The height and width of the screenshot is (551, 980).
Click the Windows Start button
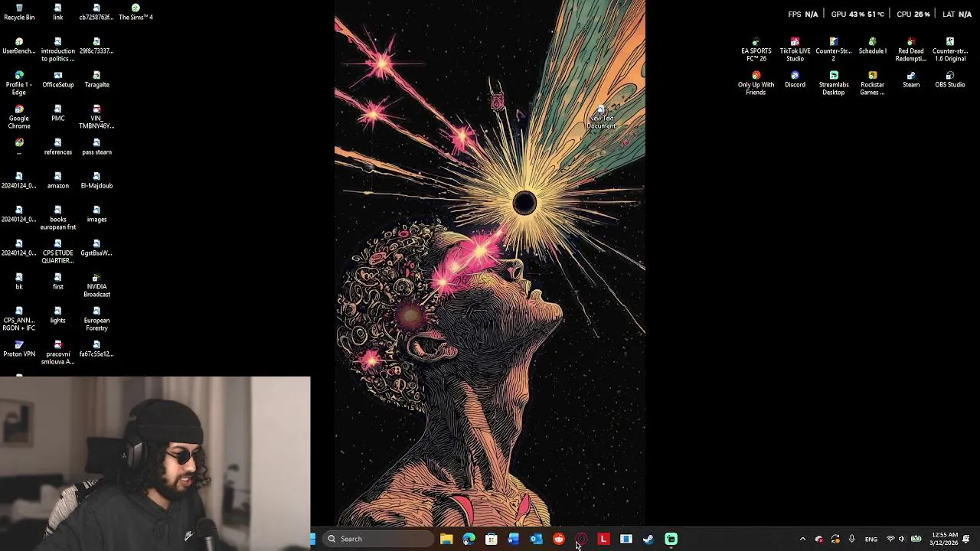[312, 539]
